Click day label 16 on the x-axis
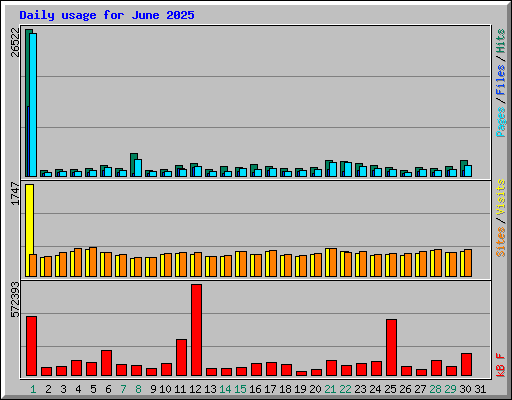 tap(255, 389)
